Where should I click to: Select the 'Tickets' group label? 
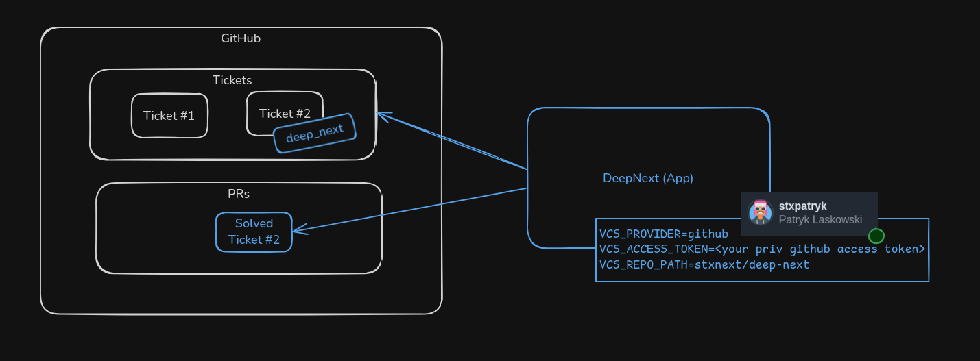232,80
